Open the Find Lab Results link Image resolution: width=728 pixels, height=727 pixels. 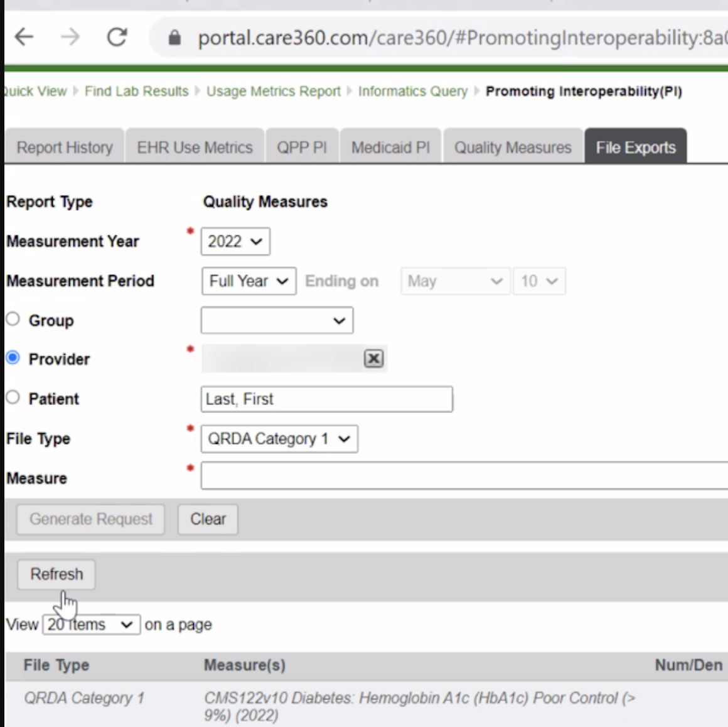coord(136,92)
